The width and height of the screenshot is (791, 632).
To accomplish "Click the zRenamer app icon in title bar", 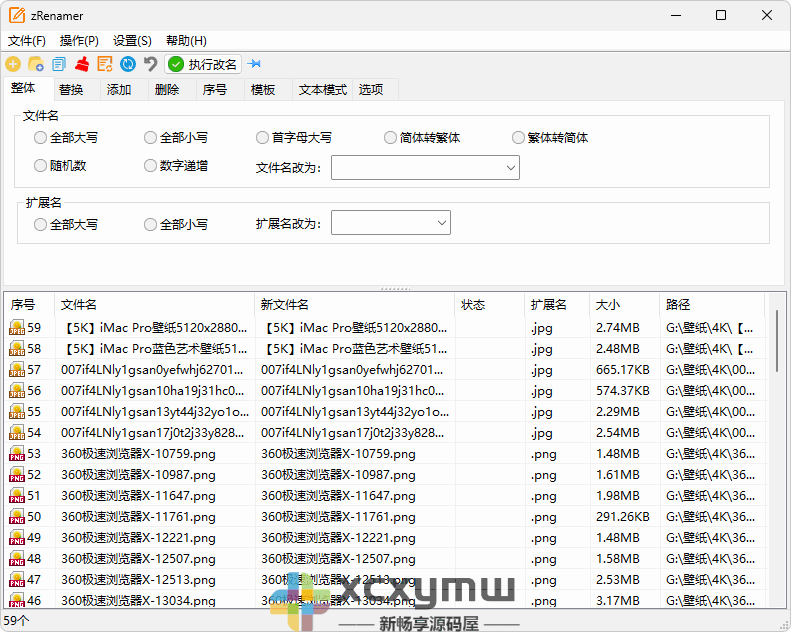I will pyautogui.click(x=17, y=15).
